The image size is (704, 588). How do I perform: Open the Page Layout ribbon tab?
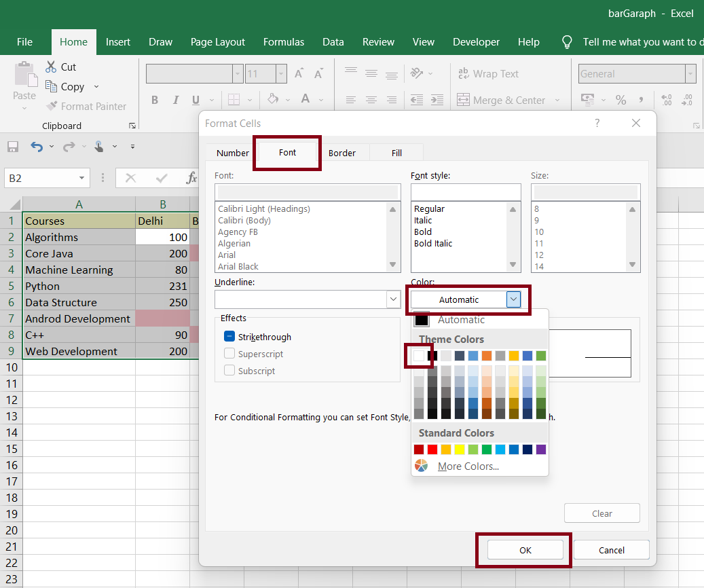218,42
